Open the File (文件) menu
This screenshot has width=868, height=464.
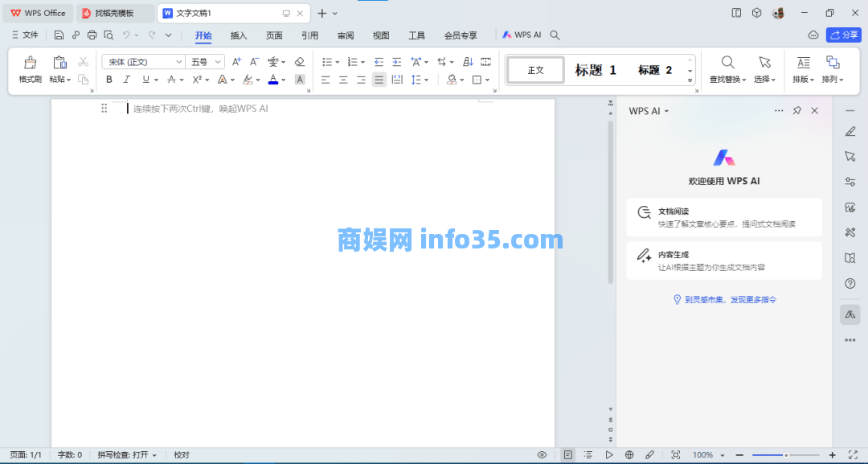pos(26,35)
